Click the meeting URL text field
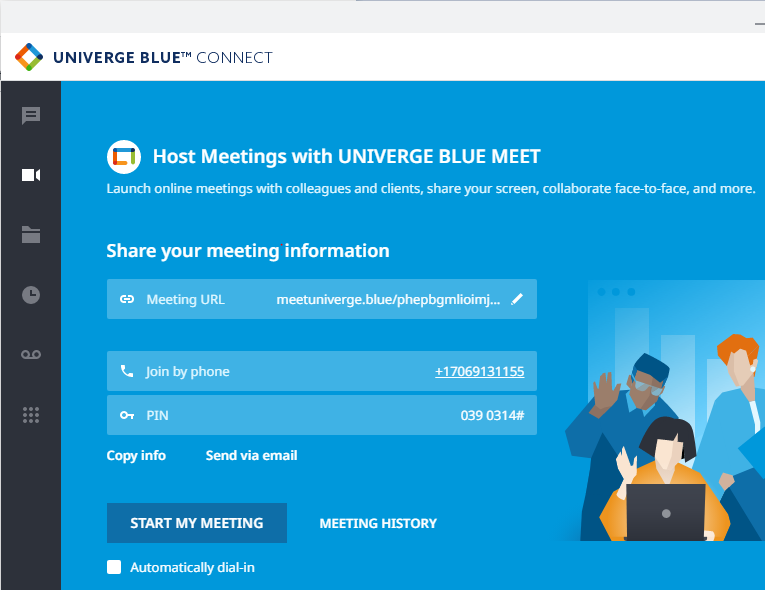The height and width of the screenshot is (590, 765). point(388,299)
